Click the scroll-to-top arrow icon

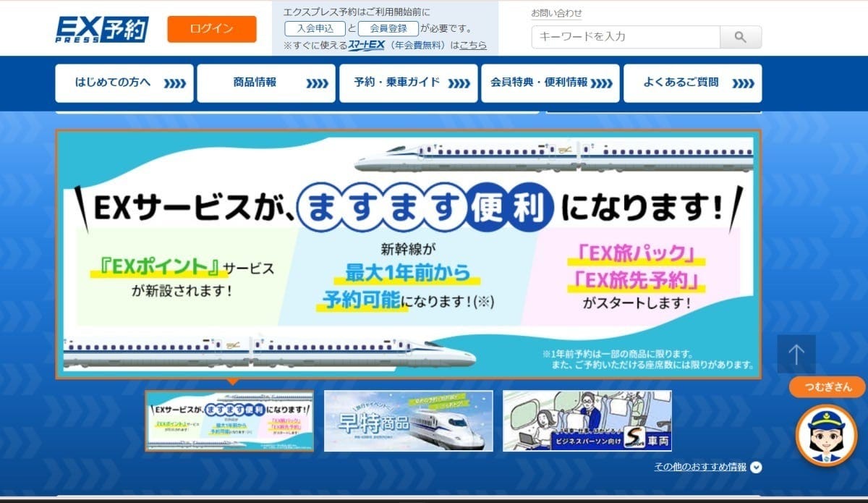tap(796, 354)
